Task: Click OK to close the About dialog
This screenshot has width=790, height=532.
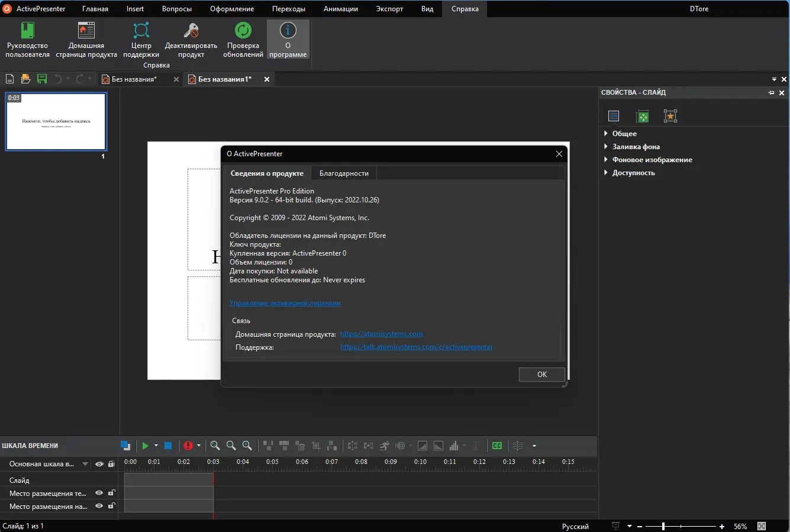Action: tap(541, 375)
